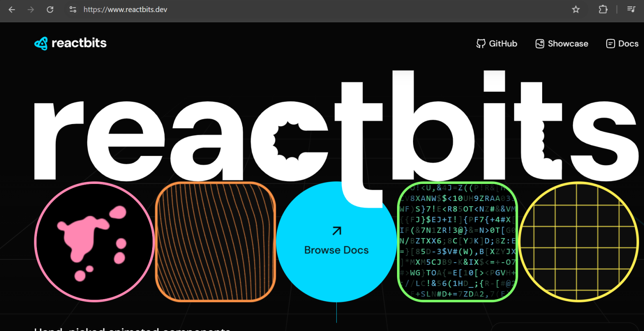This screenshot has height=331, width=644.
Task: Go back using browser back arrow
Action: click(x=12, y=9)
